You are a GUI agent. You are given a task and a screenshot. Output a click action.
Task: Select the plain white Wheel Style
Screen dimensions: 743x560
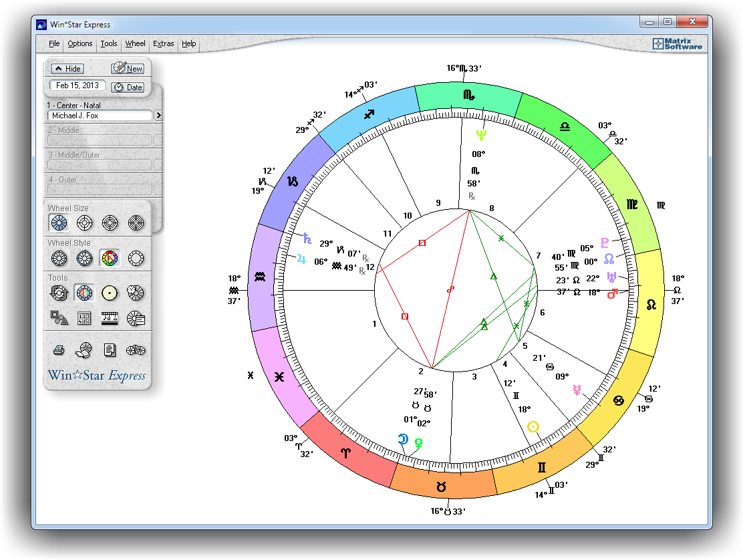(136, 258)
